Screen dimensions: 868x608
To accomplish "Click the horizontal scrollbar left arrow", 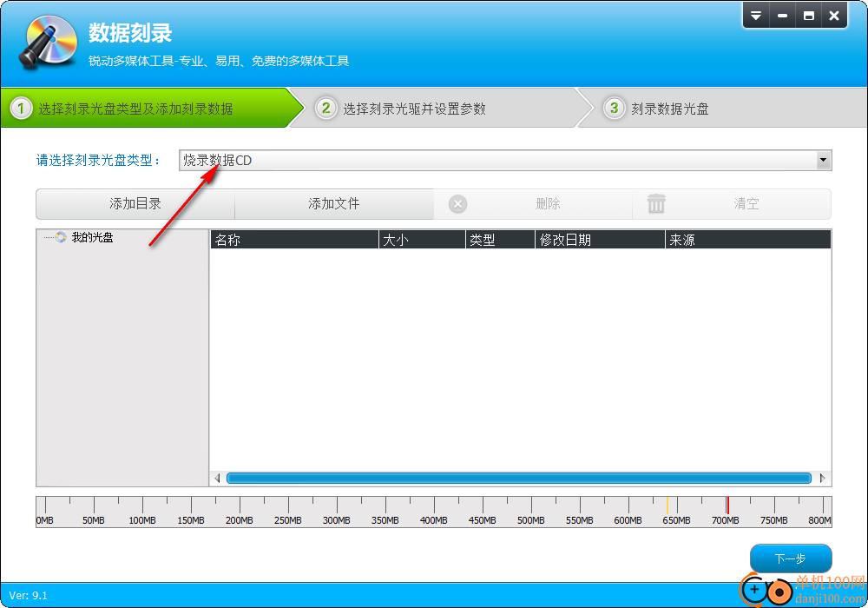I will click(x=217, y=478).
